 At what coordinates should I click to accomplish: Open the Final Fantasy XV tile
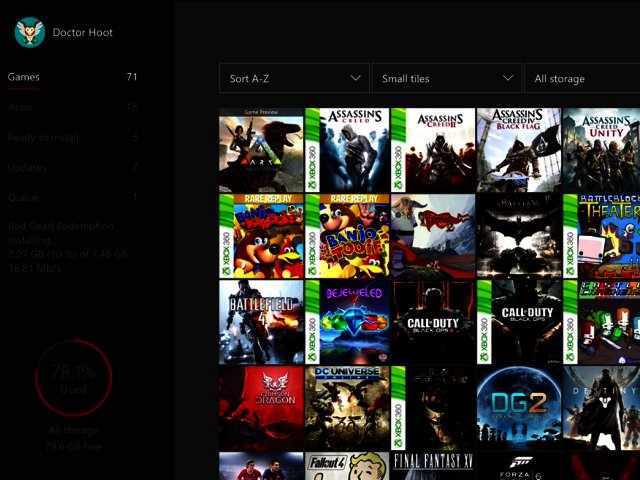(433, 466)
